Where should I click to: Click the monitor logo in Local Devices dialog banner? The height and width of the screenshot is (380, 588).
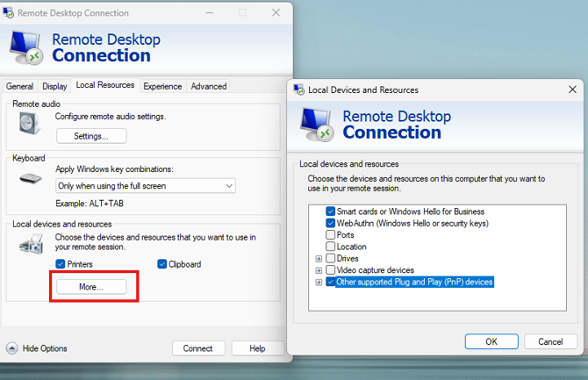tap(317, 125)
